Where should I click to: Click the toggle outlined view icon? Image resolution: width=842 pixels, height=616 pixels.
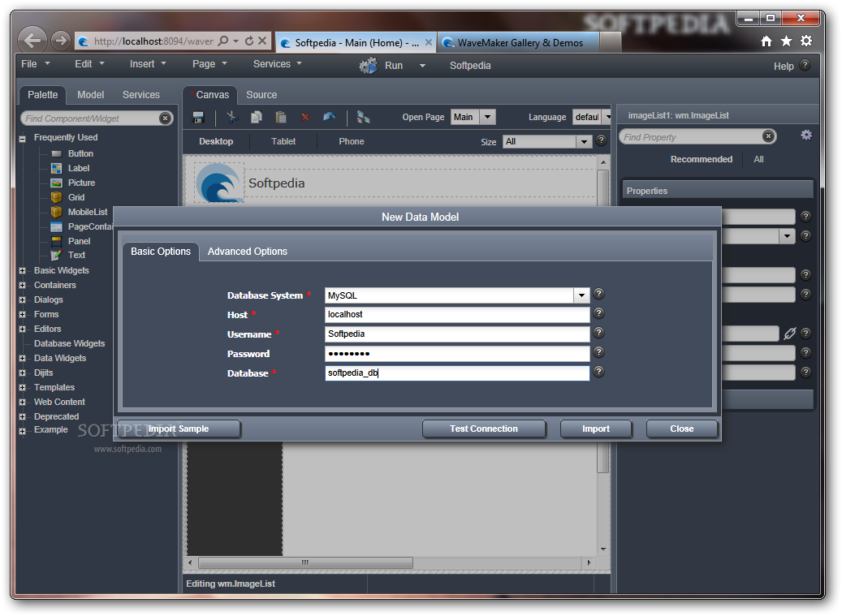pos(363,117)
